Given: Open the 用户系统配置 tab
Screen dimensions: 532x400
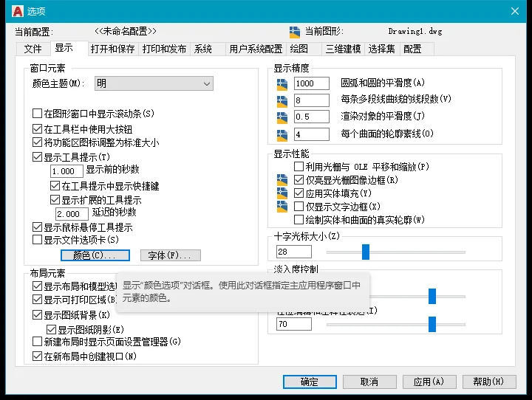Looking at the screenshot, I should (x=256, y=49).
